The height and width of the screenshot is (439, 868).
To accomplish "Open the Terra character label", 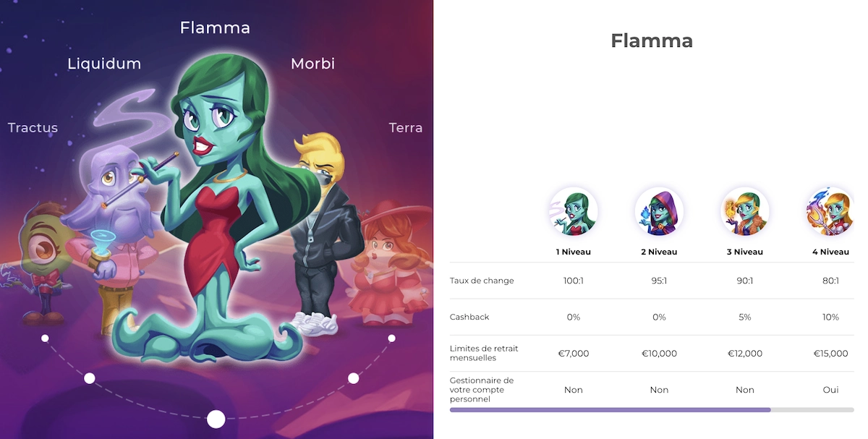I will tap(406, 128).
